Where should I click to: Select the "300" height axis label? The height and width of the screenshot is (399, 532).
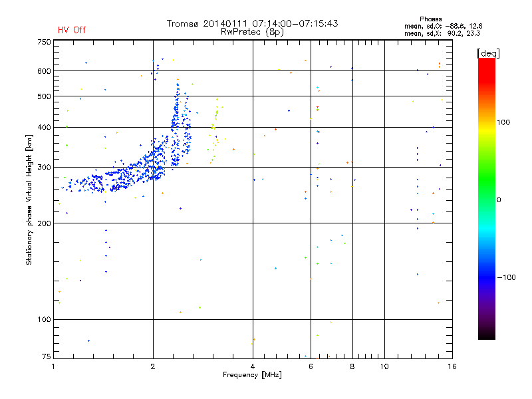click(44, 167)
